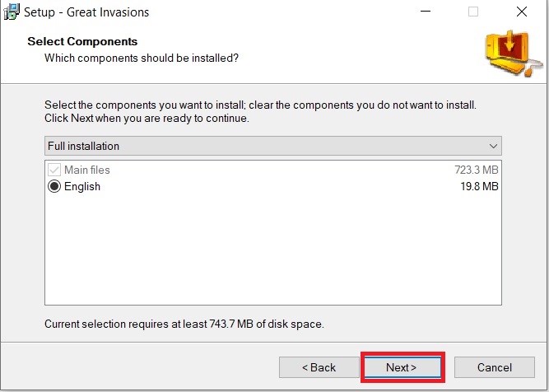The height and width of the screenshot is (392, 549).
Task: Click the disabled maximize window button
Action: pyautogui.click(x=473, y=12)
